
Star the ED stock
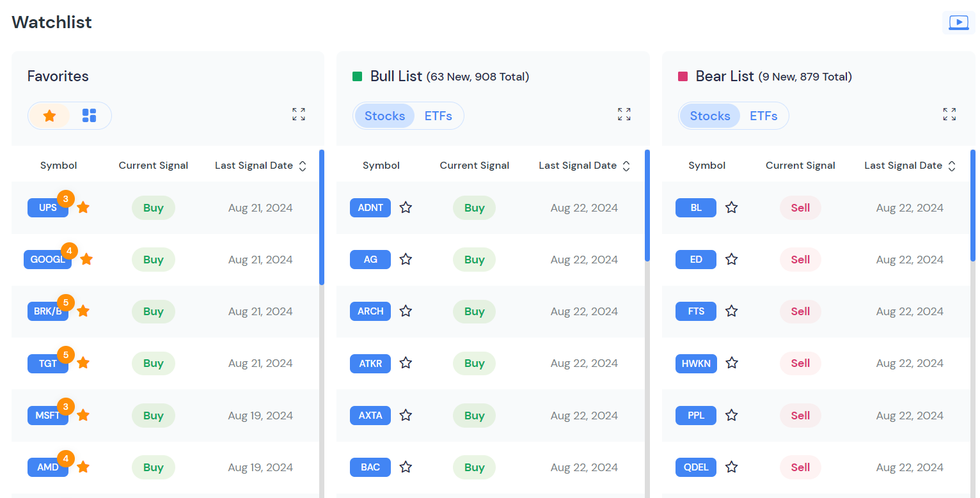point(732,260)
